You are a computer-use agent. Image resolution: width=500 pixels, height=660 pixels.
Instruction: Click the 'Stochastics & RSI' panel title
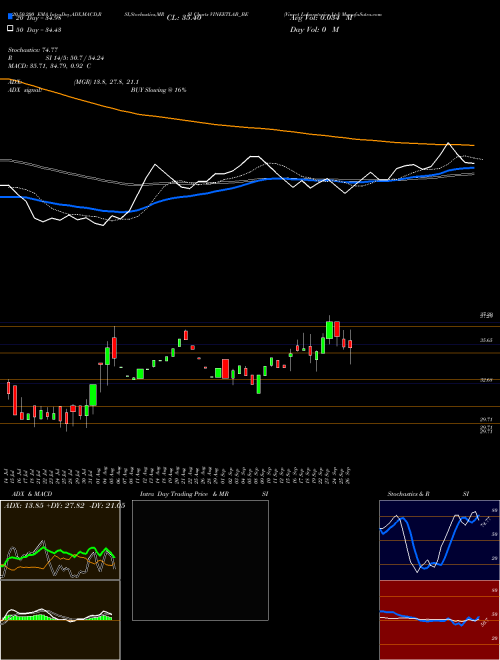[x=428, y=494]
